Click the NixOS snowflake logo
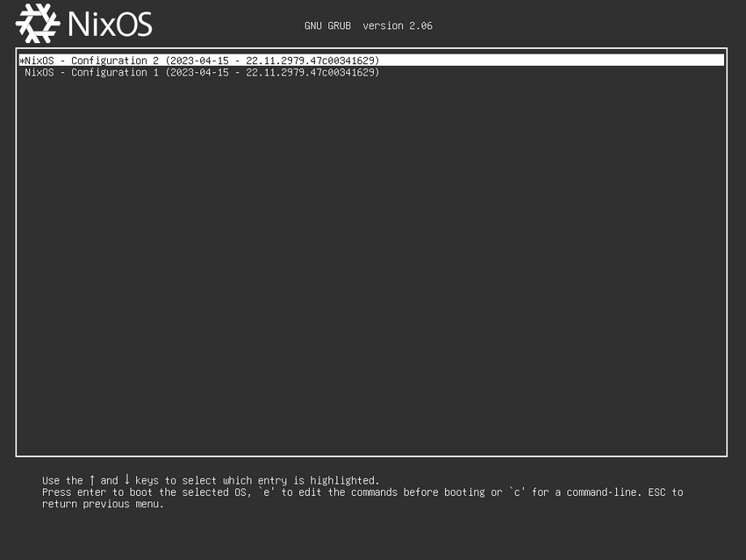 pyautogui.click(x=38, y=24)
